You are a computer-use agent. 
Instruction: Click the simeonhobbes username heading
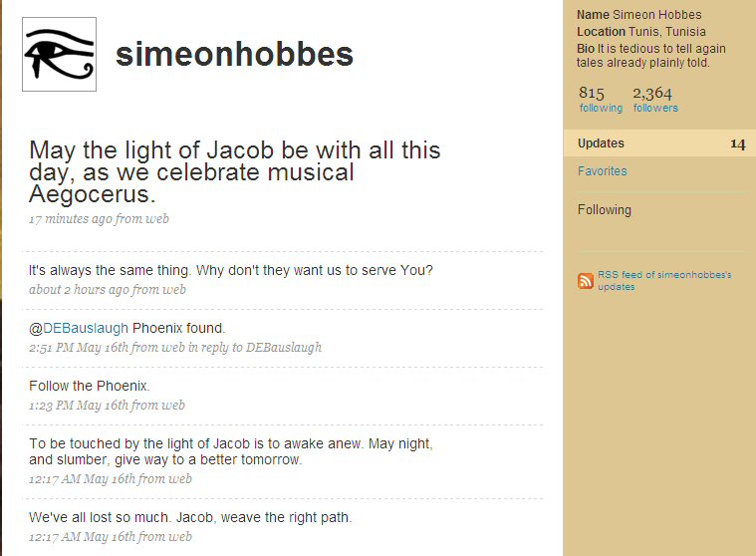pos(234,54)
